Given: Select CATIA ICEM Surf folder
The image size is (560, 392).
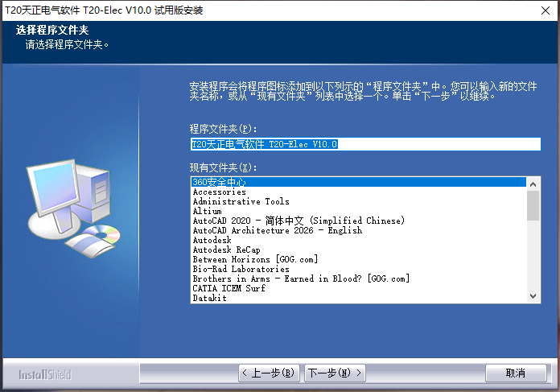Looking at the screenshot, I should (359, 288).
